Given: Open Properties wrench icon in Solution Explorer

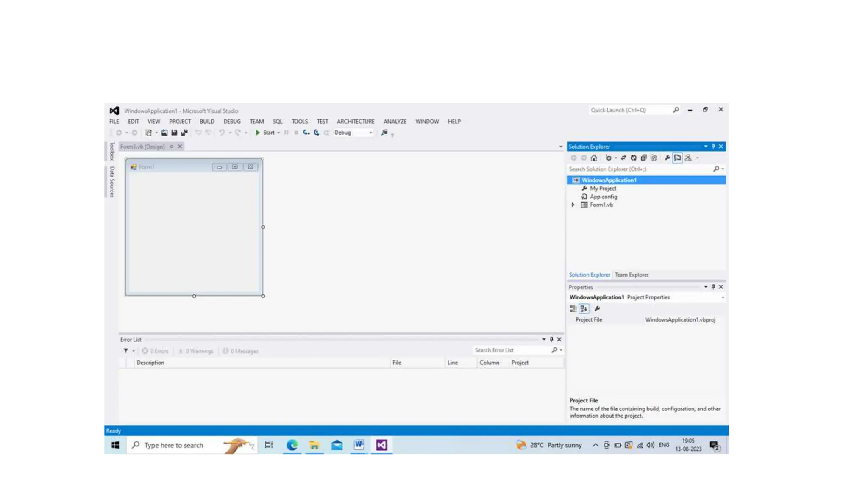Looking at the screenshot, I should tap(667, 158).
